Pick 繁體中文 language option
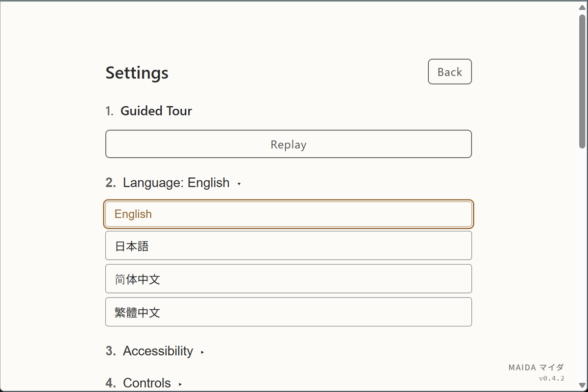 point(289,312)
